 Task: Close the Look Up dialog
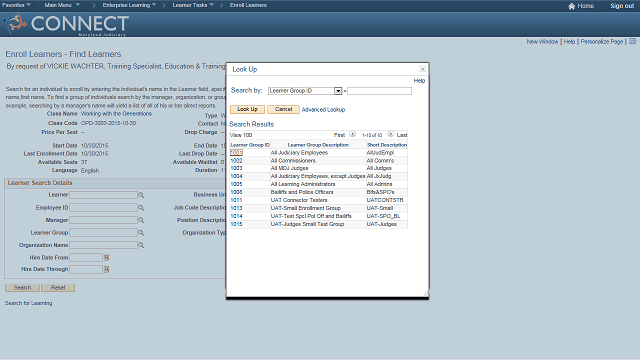422,69
